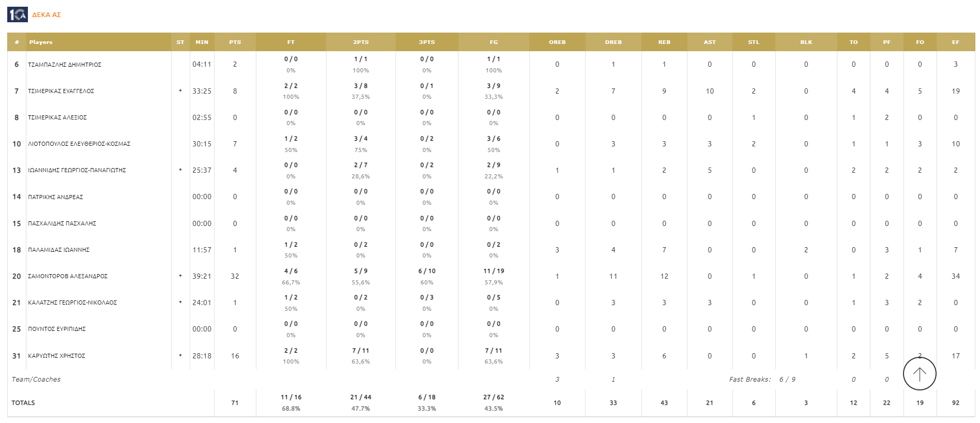Image resolution: width=980 pixels, height=423 pixels.
Task: Click the 3PTS column header
Action: 427,42
